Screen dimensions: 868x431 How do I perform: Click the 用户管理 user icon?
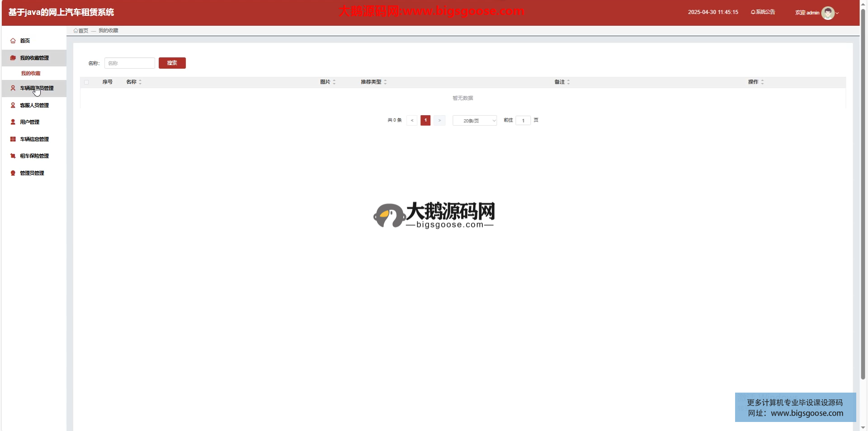click(13, 122)
